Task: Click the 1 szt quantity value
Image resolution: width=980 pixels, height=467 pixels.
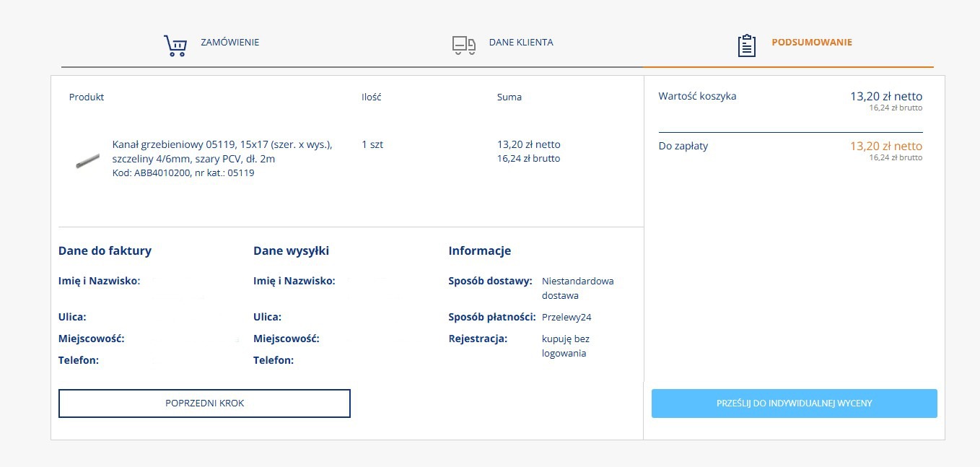Action: [372, 144]
